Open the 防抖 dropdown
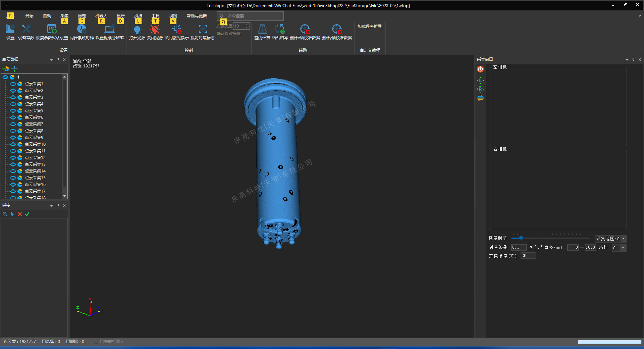Image resolution: width=644 pixels, height=349 pixels. (623, 248)
